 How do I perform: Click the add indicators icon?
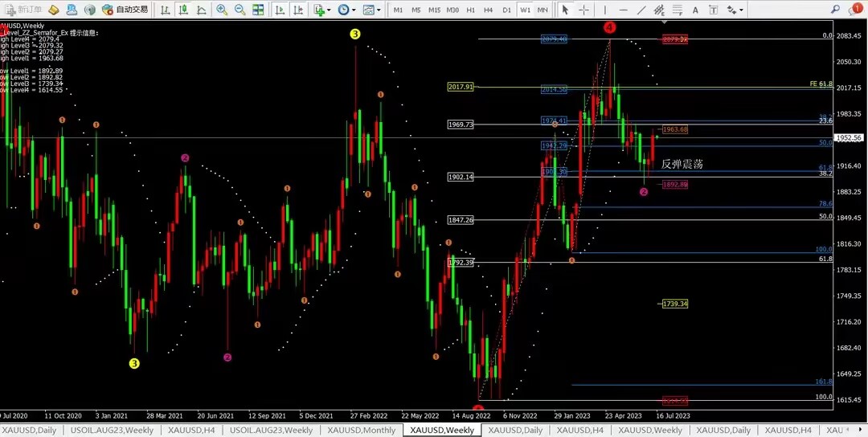(x=319, y=10)
